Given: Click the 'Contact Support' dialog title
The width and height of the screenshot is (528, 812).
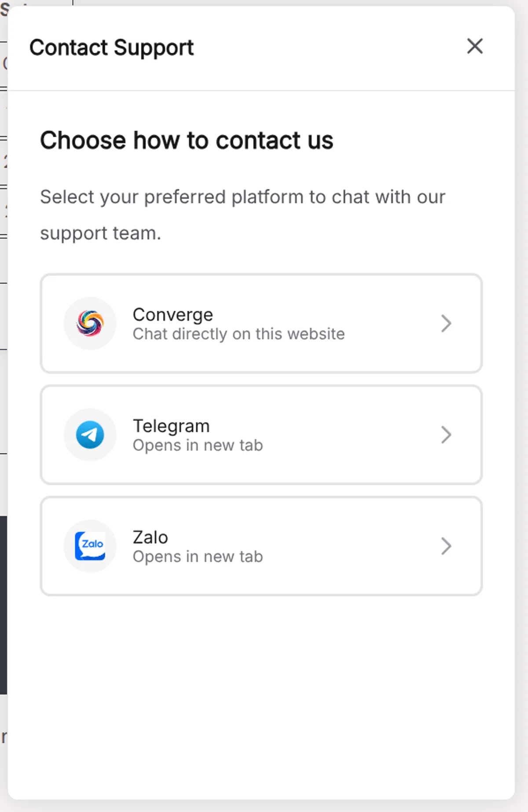Looking at the screenshot, I should (111, 47).
